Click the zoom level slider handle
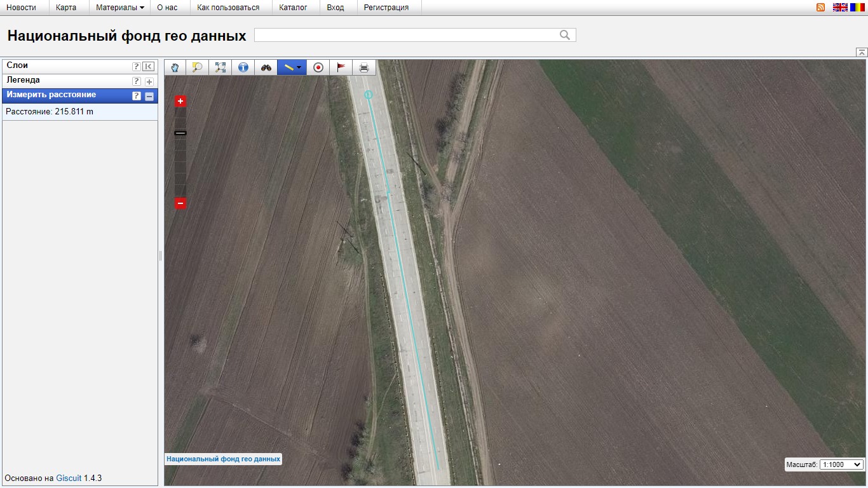The image size is (868, 488). [180, 133]
